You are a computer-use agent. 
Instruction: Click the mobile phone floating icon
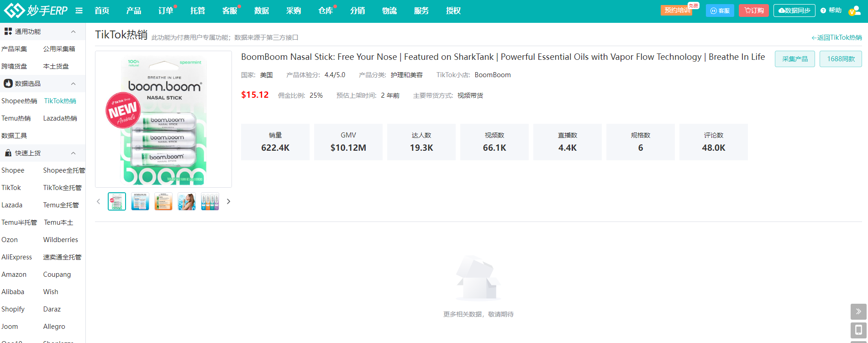click(x=858, y=330)
